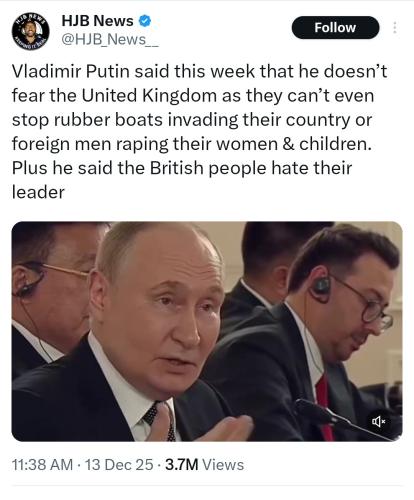Open the HJB News profile avatar
This screenshot has height=500, width=414.
coord(31,32)
